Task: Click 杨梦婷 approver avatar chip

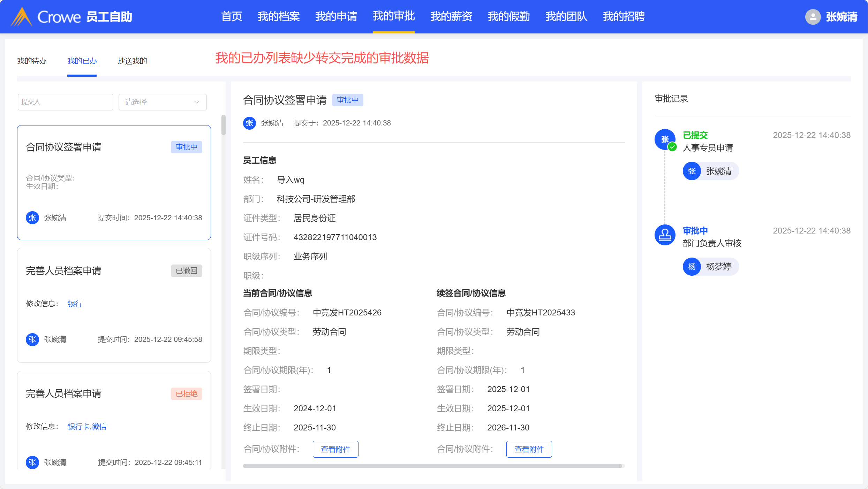Action: point(710,267)
